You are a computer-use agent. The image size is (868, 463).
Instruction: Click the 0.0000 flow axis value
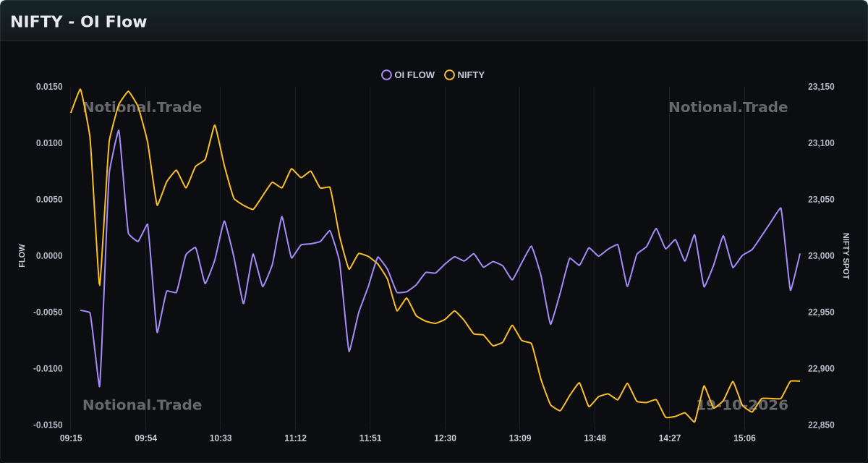(49, 256)
